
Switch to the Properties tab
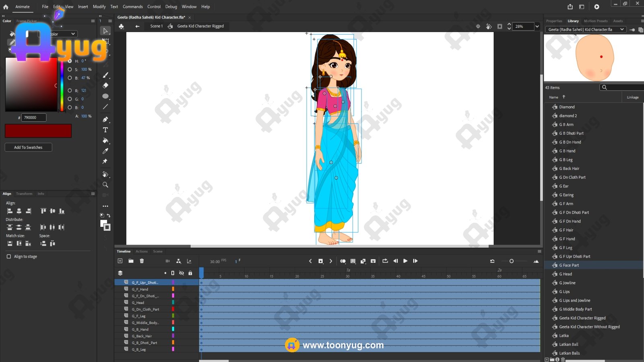(554, 21)
